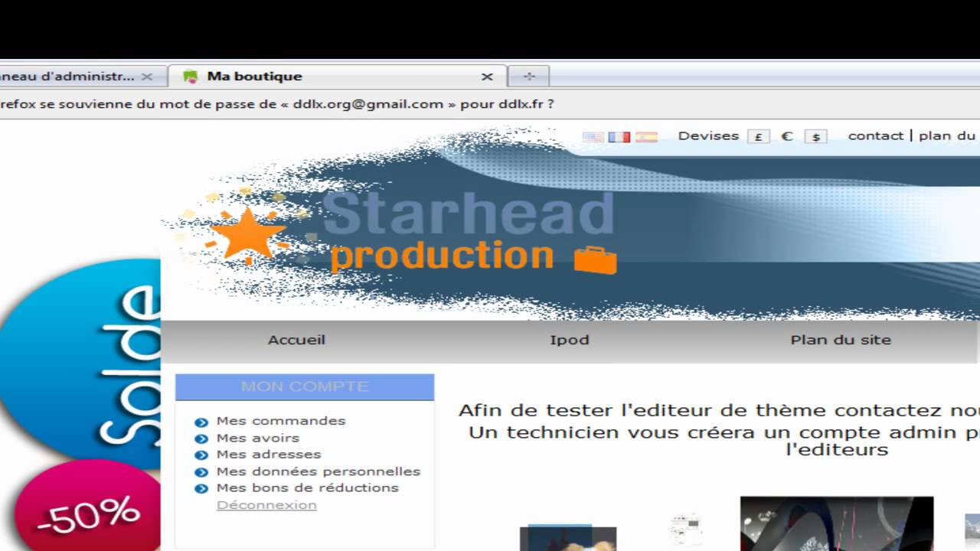Open the Ipod category menu item
Viewport: 980px width, 551px height.
(570, 340)
